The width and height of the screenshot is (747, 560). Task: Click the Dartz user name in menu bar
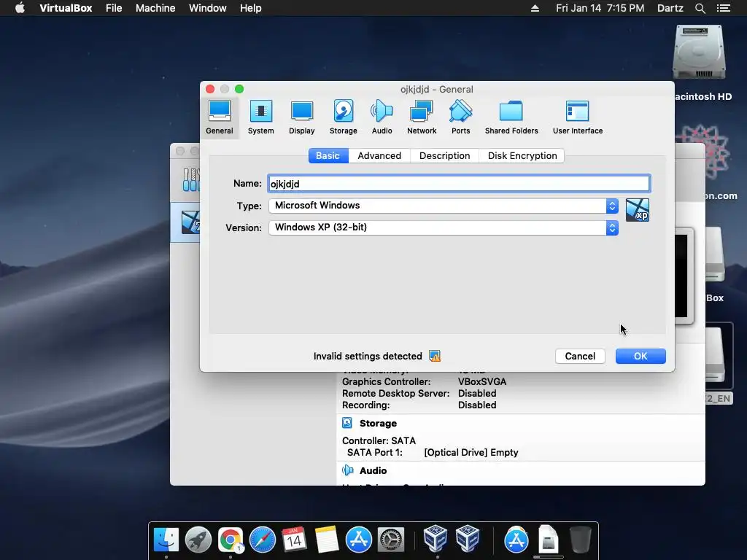pyautogui.click(x=670, y=8)
